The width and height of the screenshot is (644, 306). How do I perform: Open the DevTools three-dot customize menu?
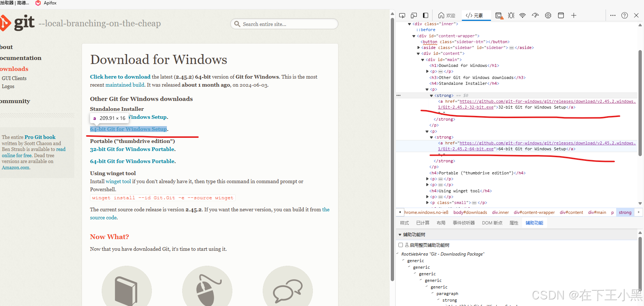point(613,15)
